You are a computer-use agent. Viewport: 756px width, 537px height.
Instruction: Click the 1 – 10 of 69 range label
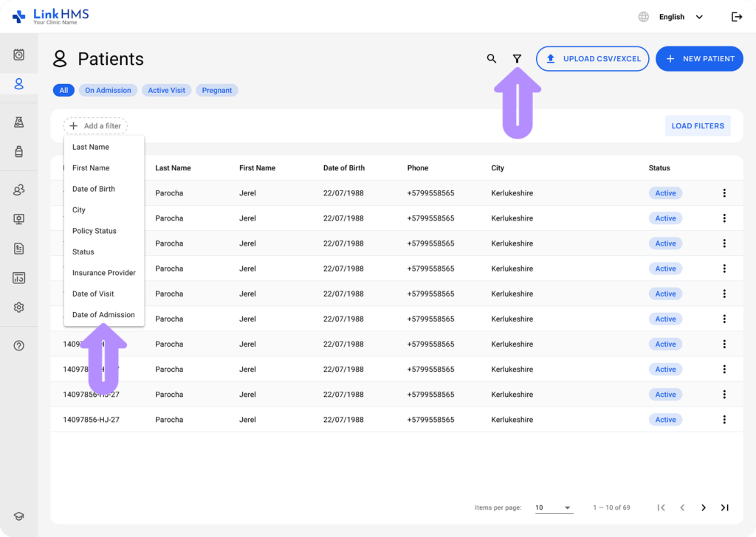[611, 507]
